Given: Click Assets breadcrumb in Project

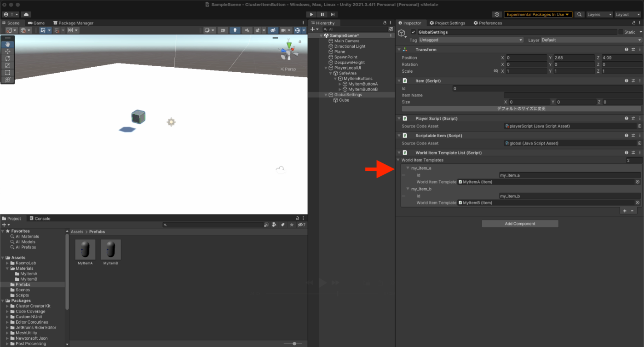Looking at the screenshot, I should [77, 232].
